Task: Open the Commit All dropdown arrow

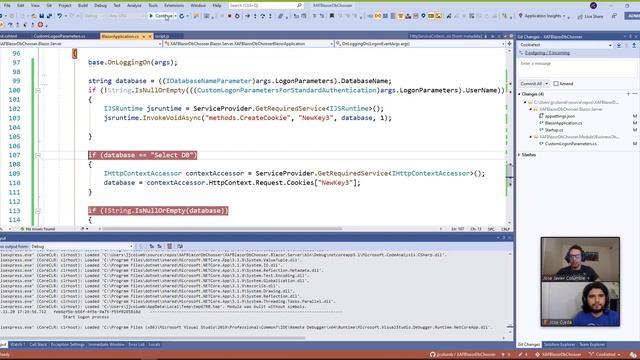Action: pyautogui.click(x=547, y=84)
